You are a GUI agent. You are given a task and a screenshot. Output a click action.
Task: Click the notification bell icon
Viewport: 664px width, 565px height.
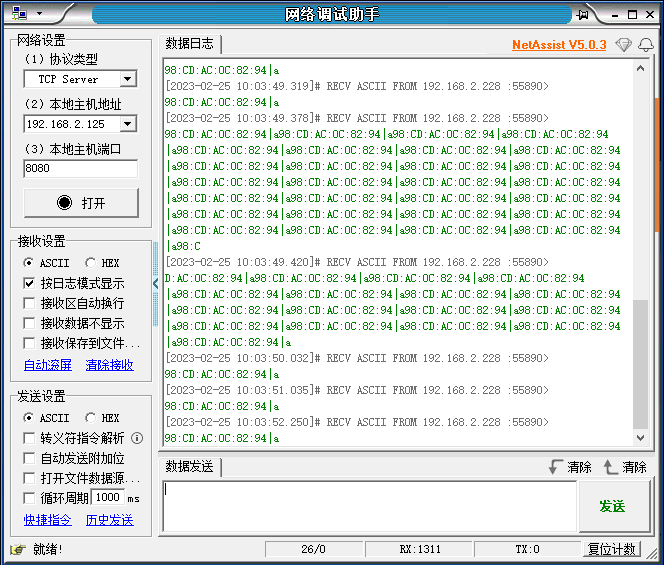click(646, 44)
